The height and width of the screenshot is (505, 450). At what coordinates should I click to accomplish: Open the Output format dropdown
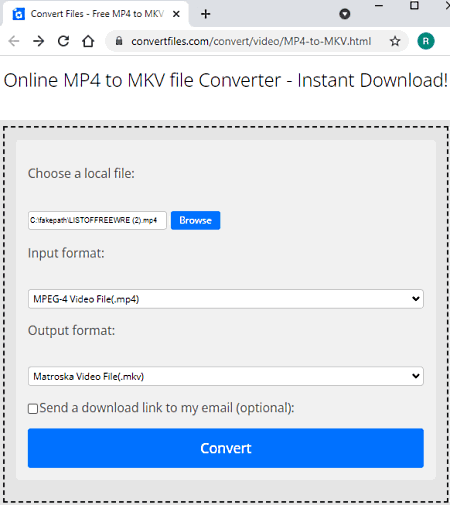[226, 376]
